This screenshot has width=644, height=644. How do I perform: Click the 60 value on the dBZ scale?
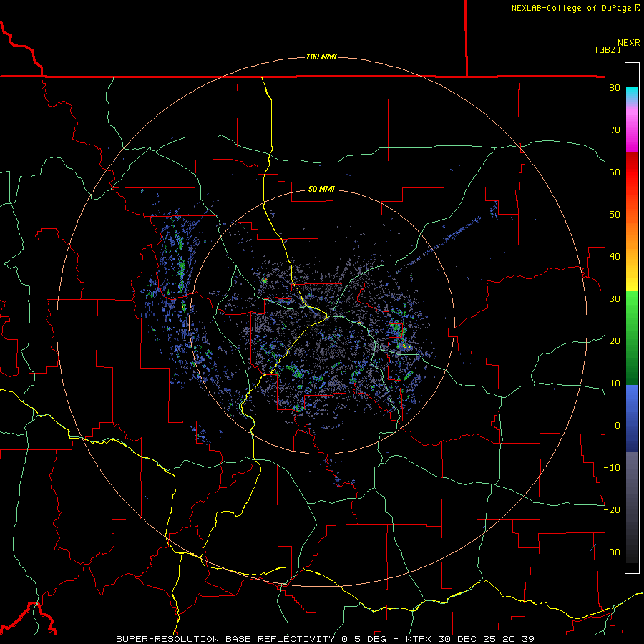[615, 172]
